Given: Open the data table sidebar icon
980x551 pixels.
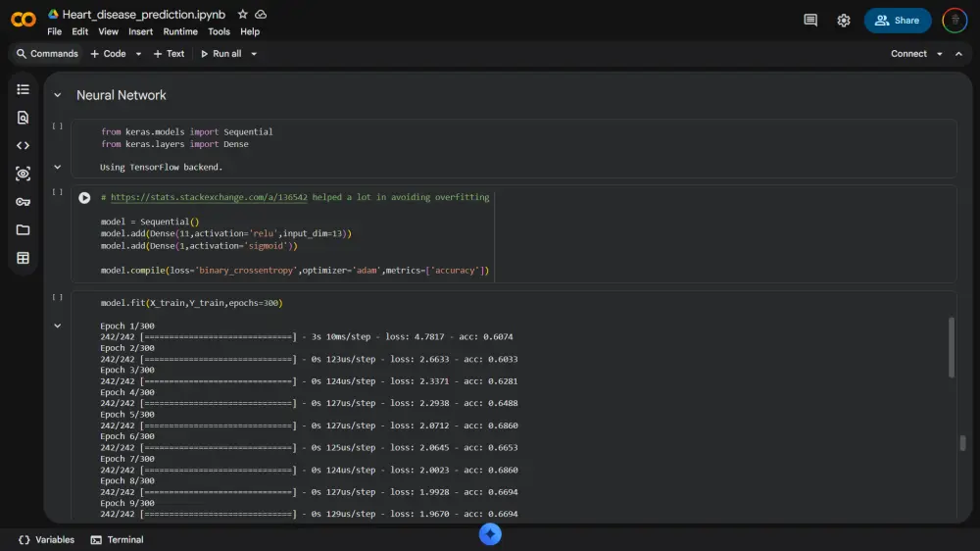Looking at the screenshot, I should click(24, 258).
